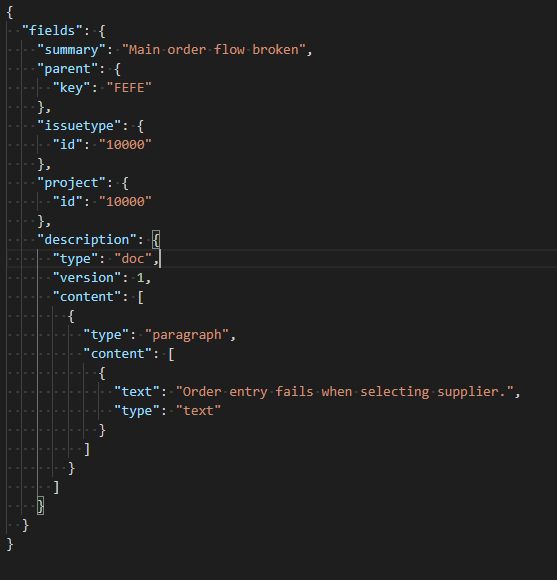Click the "issuetype" key
557x580 pixels.
tap(79, 126)
